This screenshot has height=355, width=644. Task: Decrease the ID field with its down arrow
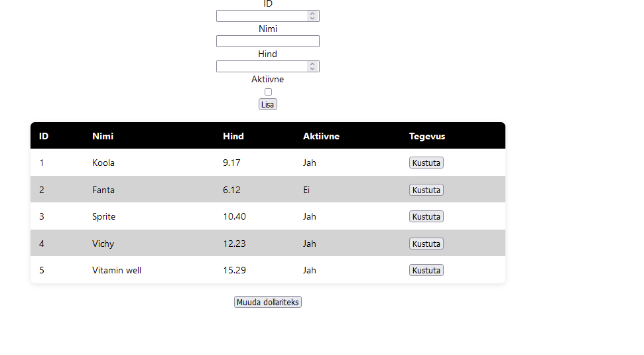coord(312,19)
